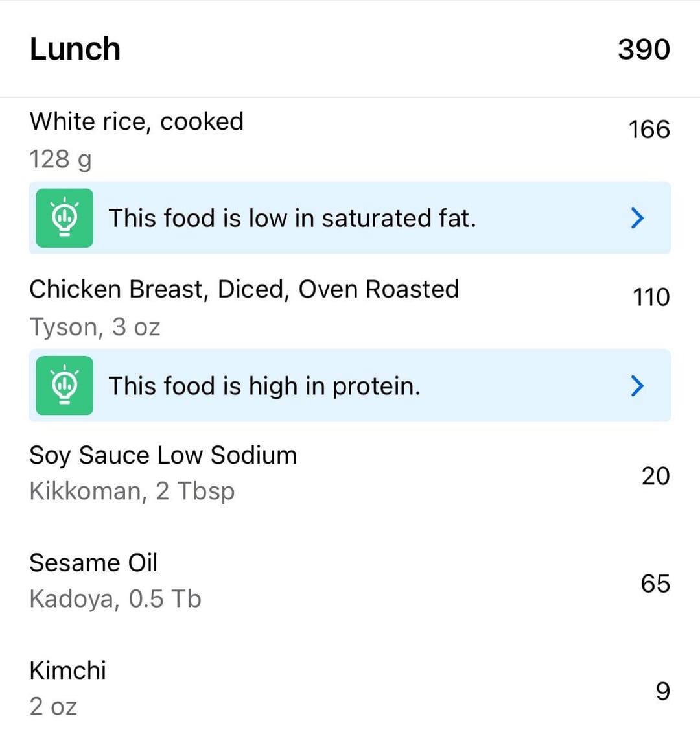Tap the Tyson, 3 oz serving detail
The width and height of the screenshot is (700, 734).
pyautogui.click(x=95, y=327)
